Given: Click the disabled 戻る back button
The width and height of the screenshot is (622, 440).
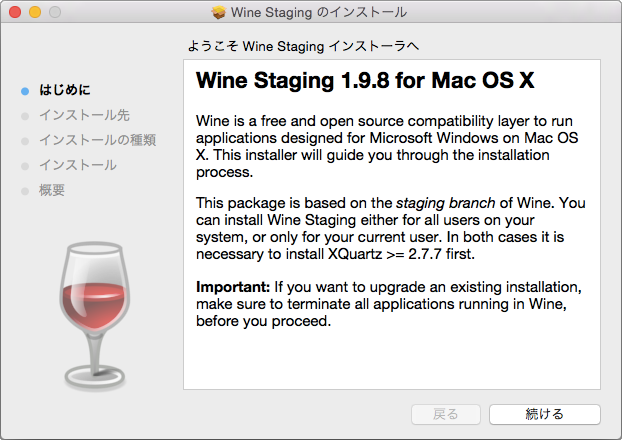Looking at the screenshot, I should (x=446, y=414).
